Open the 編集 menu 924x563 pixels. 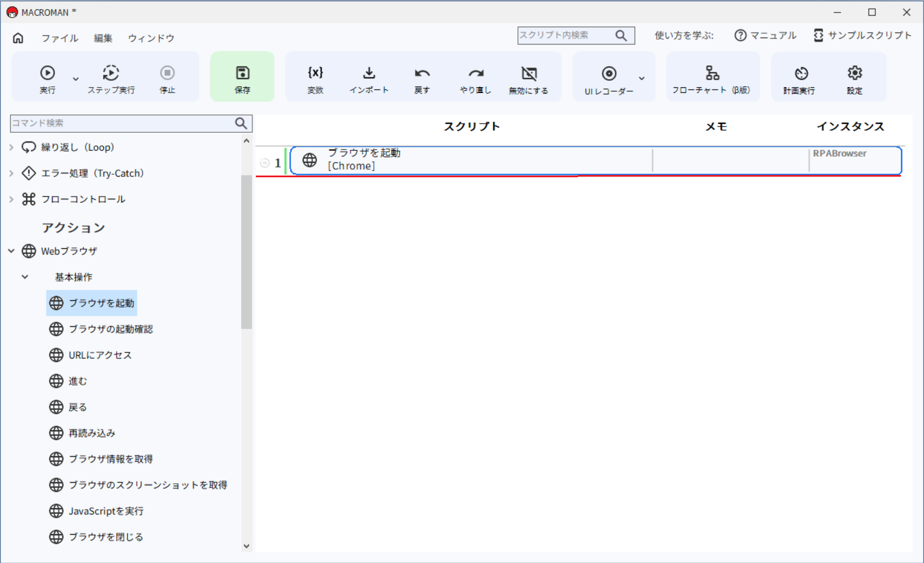click(103, 38)
